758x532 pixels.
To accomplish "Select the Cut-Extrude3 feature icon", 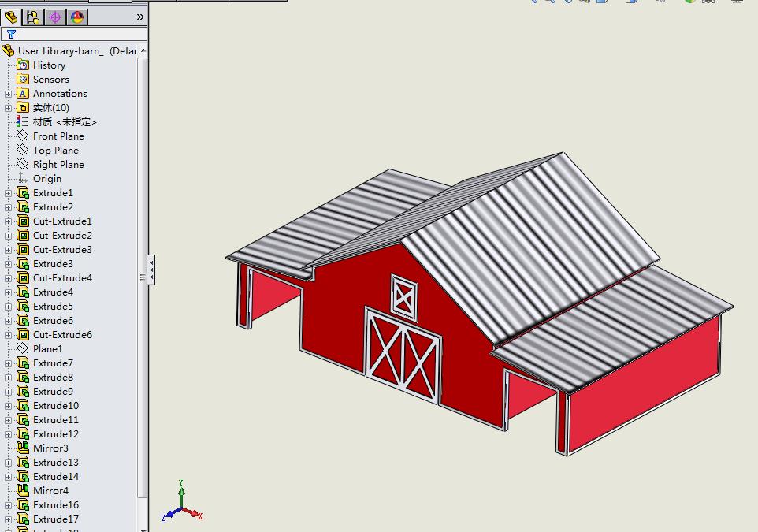I will (x=23, y=250).
